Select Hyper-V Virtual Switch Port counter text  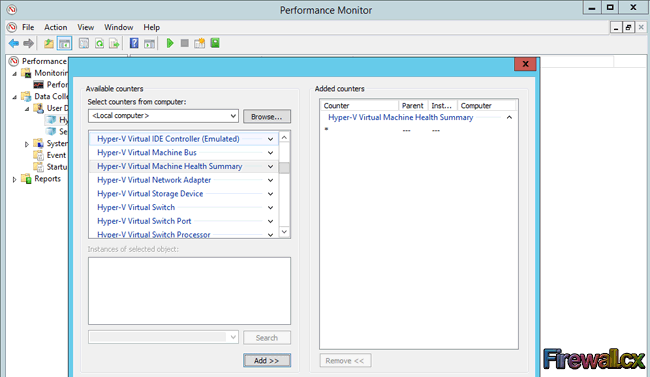pos(144,221)
